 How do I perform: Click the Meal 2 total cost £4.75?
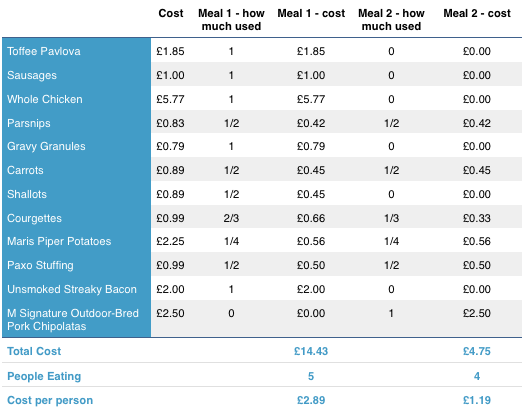477,351
